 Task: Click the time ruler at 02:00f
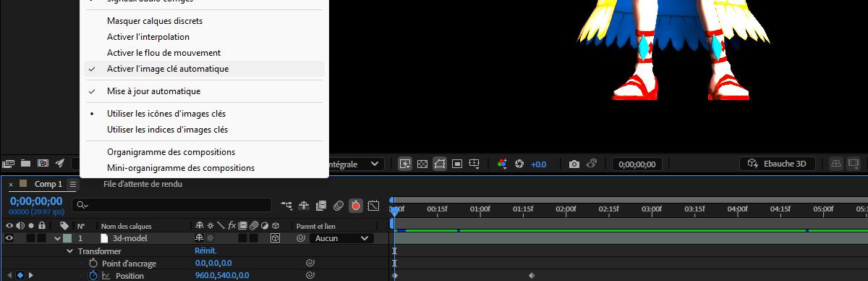pos(566,209)
